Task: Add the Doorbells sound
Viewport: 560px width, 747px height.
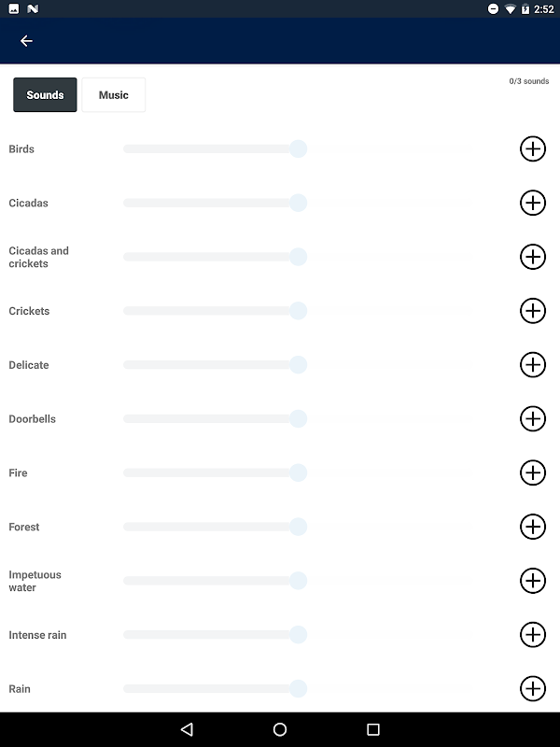Action: 532,419
